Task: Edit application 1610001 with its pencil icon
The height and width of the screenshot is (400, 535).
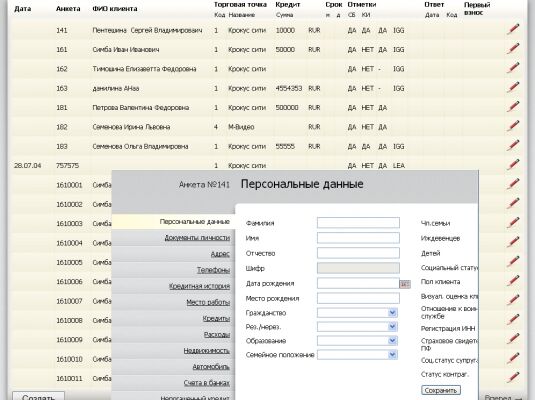Action: point(513,184)
